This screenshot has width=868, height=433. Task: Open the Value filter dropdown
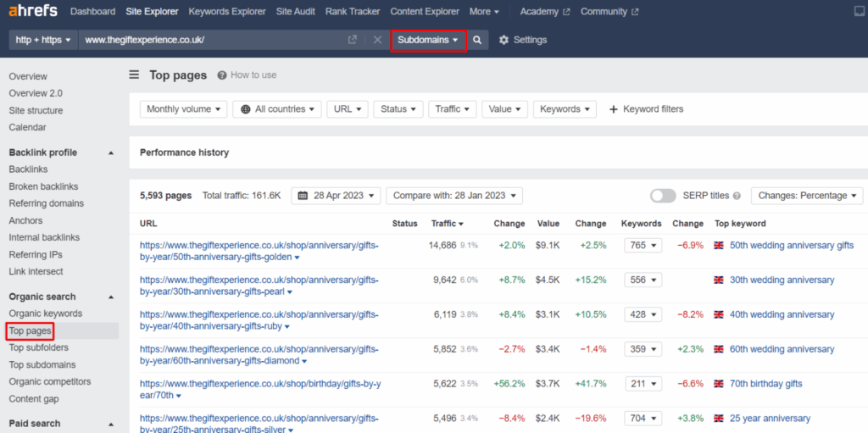tap(505, 109)
